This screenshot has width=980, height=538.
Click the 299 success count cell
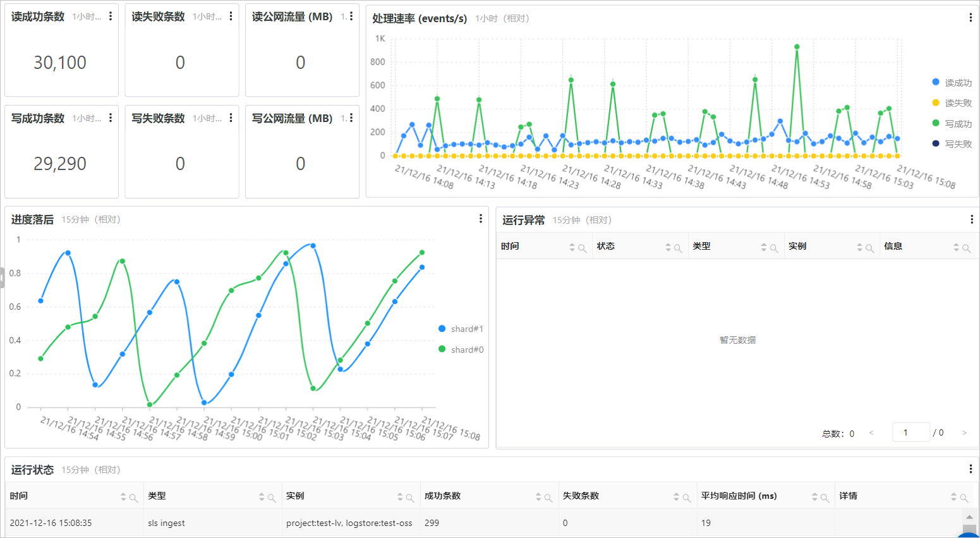pos(432,523)
